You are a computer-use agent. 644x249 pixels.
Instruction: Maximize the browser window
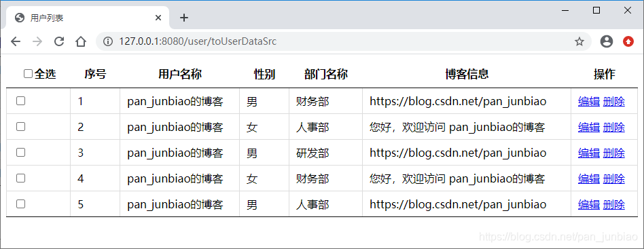click(x=596, y=11)
